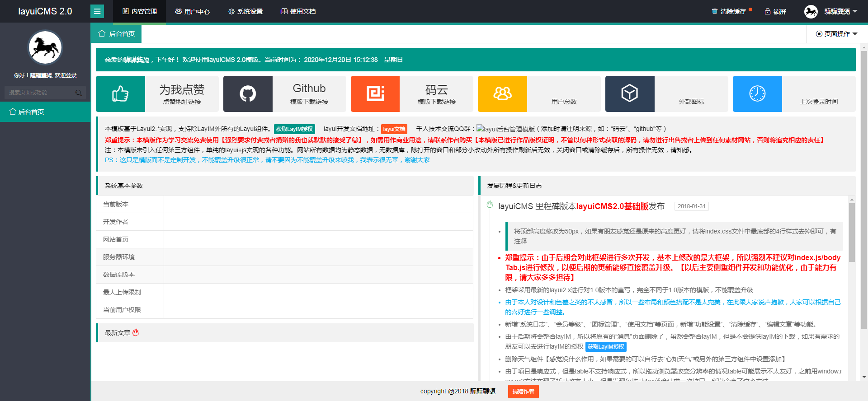Click the thumbs-up 为我点赞 icon

(120, 93)
